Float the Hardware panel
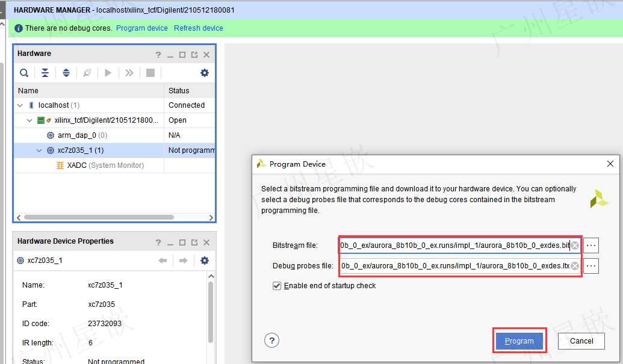This screenshot has width=623, height=364. (x=194, y=55)
